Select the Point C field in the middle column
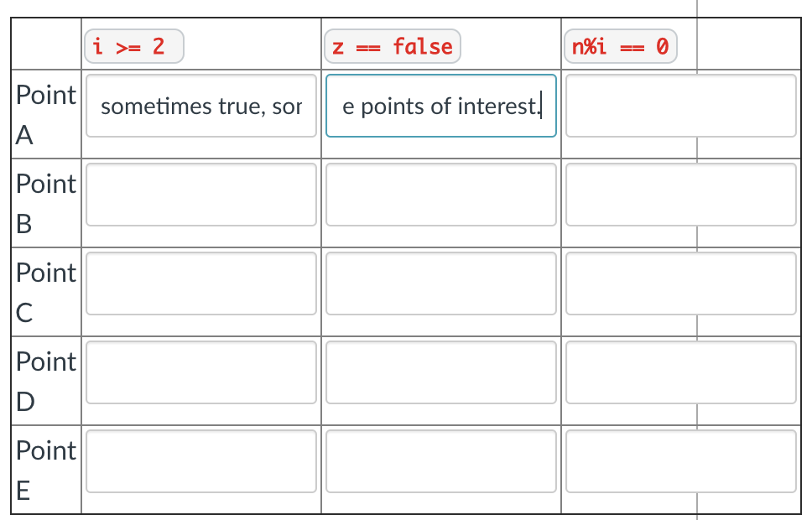812x520 pixels. point(440,283)
